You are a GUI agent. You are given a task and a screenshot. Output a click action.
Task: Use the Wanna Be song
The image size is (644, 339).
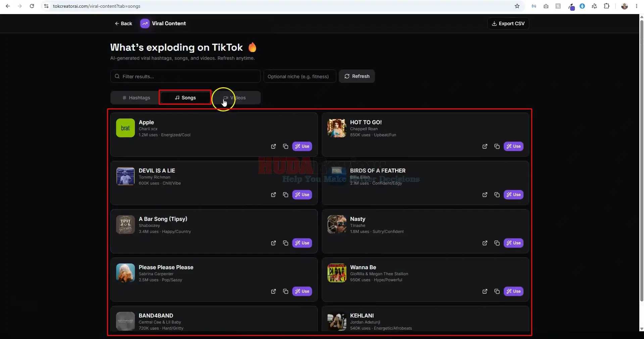[513, 291]
